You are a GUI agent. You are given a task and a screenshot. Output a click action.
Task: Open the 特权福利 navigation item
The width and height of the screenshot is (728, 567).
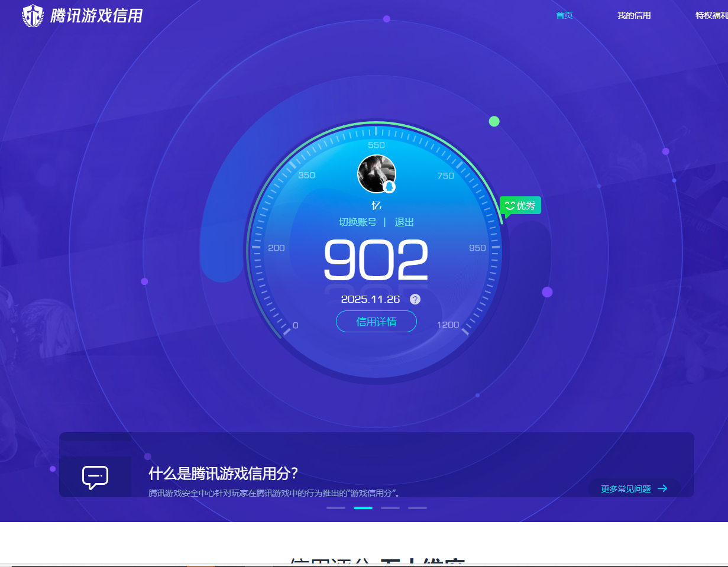coord(711,15)
